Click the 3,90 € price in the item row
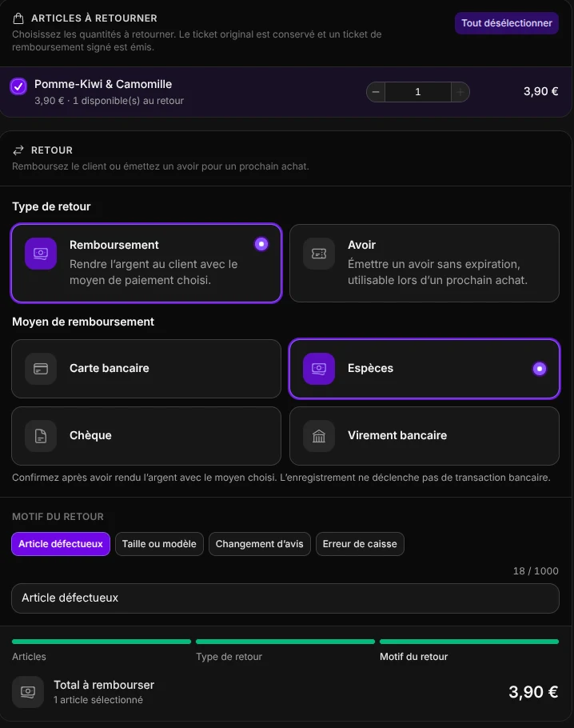 [540, 91]
